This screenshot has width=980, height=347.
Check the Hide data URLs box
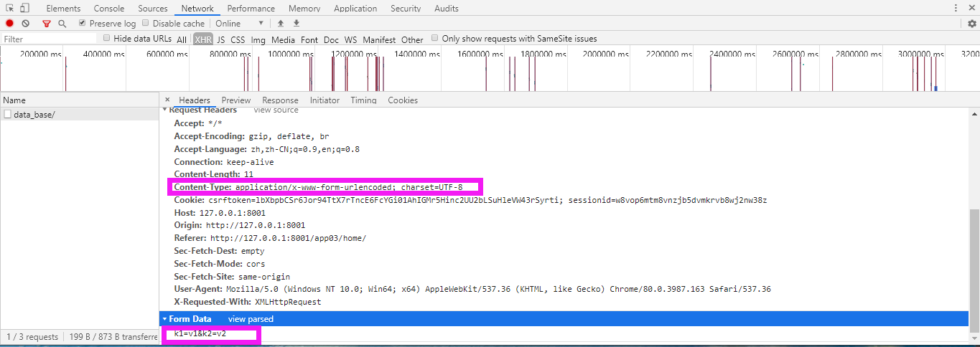[107, 38]
